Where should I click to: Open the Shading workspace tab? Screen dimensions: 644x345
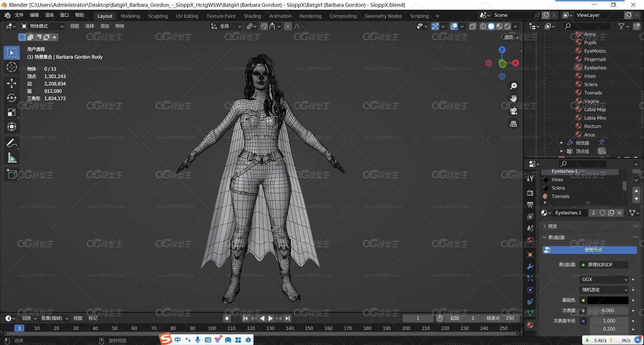tap(252, 16)
